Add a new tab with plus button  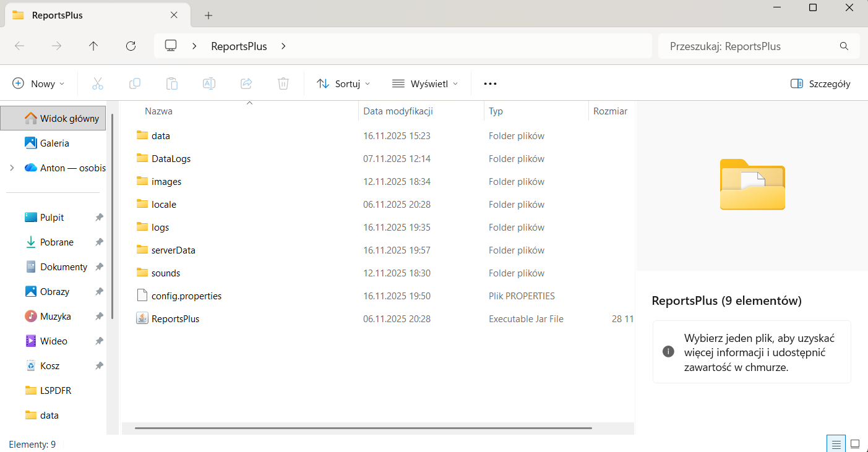(208, 15)
